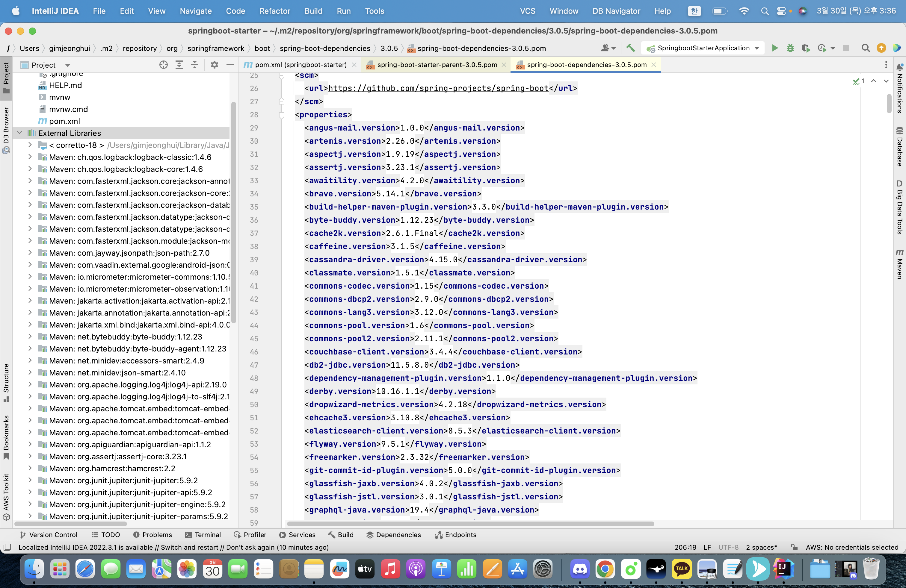Open the Big Data Tools sidebar
This screenshot has height=588, width=906.
[x=899, y=207]
